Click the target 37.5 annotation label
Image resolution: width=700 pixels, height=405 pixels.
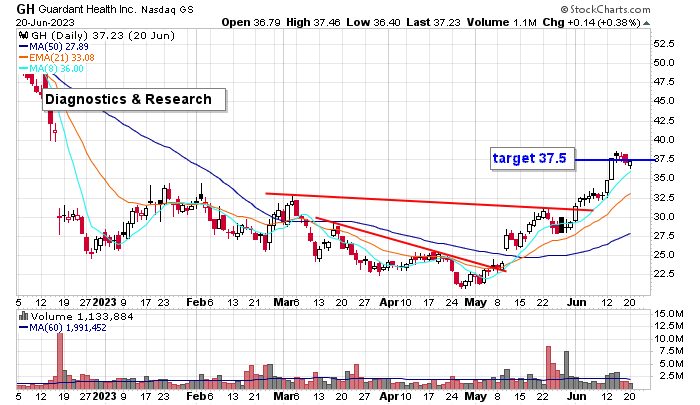click(532, 159)
